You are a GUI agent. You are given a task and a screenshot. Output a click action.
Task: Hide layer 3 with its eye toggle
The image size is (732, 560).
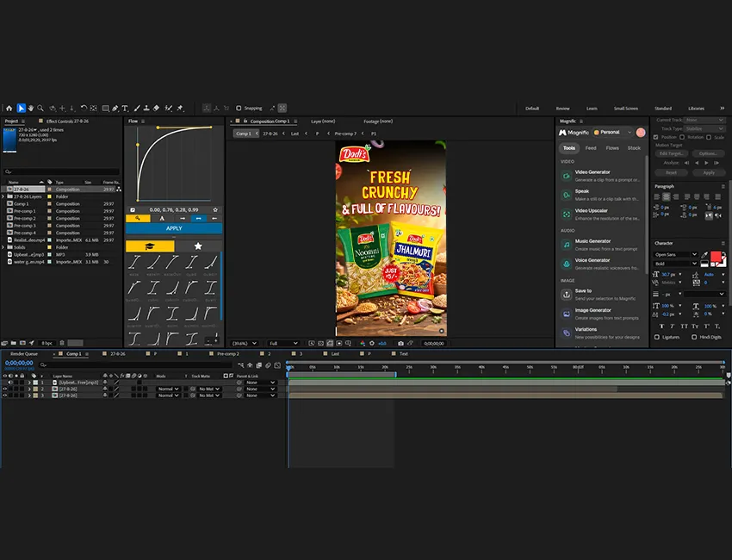coord(5,395)
